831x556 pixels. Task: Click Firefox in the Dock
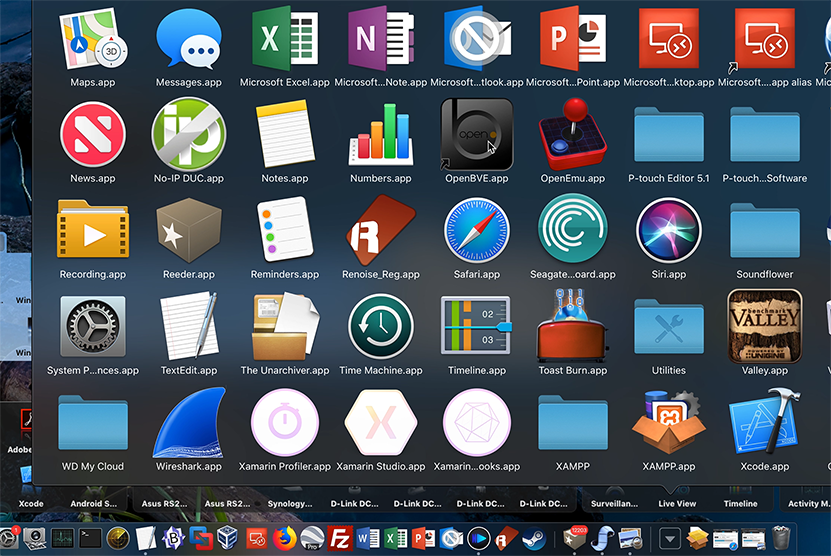click(285, 539)
